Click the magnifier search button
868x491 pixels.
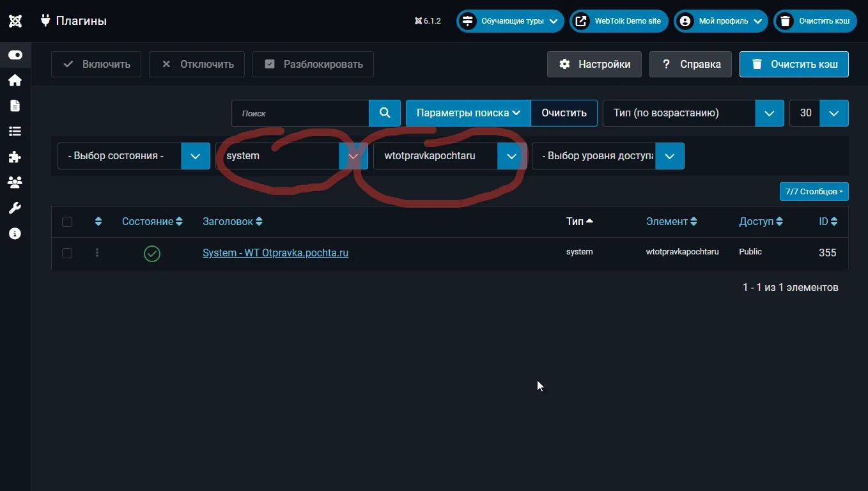click(385, 113)
